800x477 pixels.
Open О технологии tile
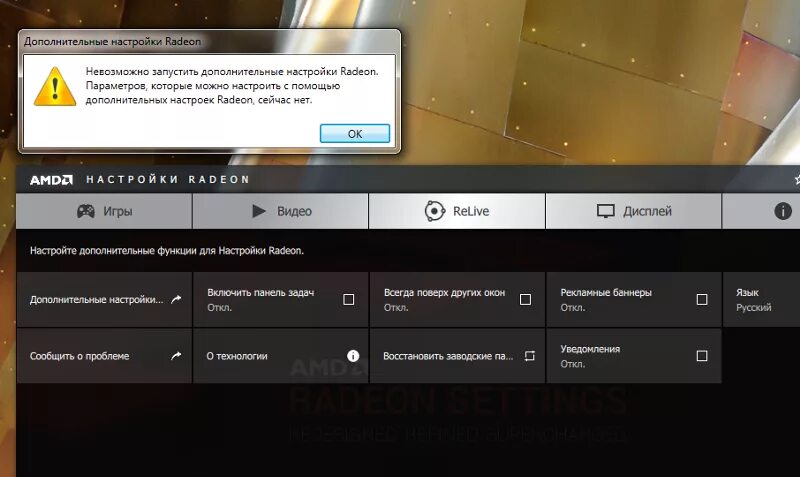pyautogui.click(x=281, y=356)
